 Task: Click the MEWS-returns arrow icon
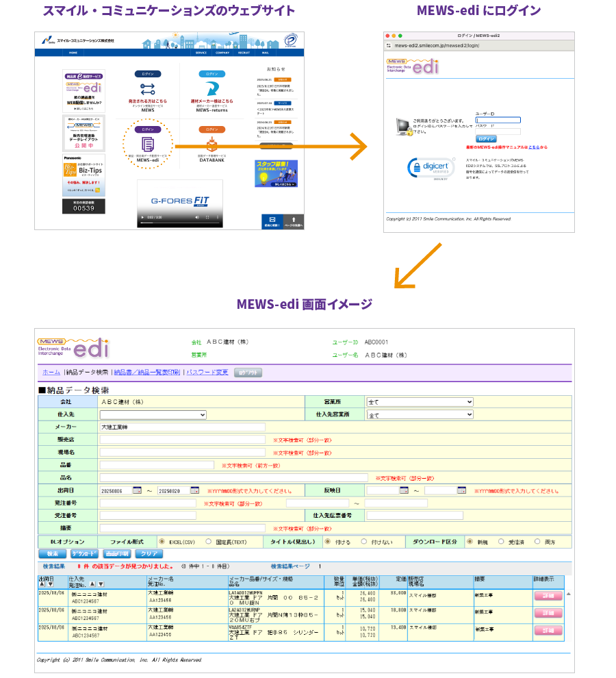[211, 88]
